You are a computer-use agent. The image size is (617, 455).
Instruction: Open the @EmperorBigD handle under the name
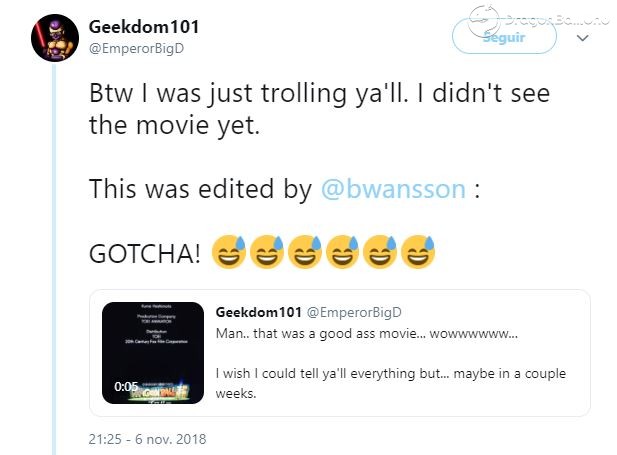(x=137, y=48)
